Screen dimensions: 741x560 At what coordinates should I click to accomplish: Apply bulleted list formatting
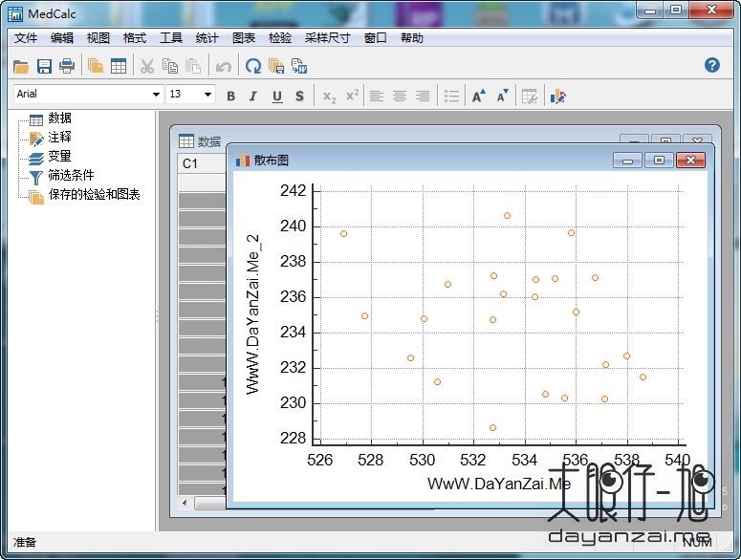452,97
